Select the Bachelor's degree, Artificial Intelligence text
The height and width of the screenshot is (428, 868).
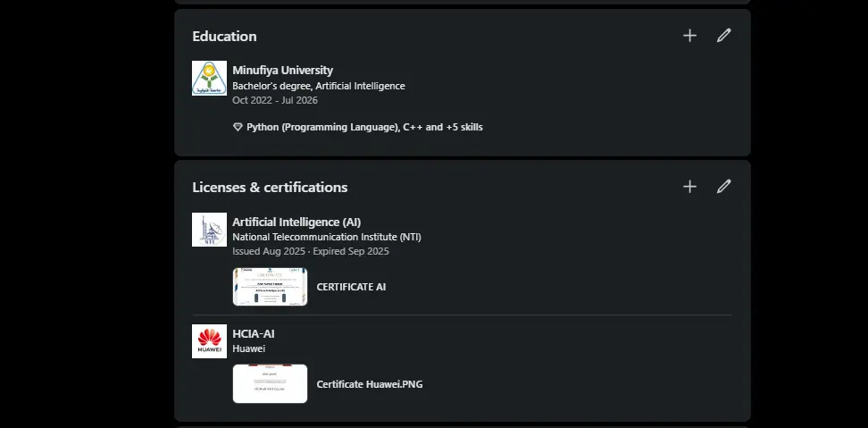click(318, 86)
